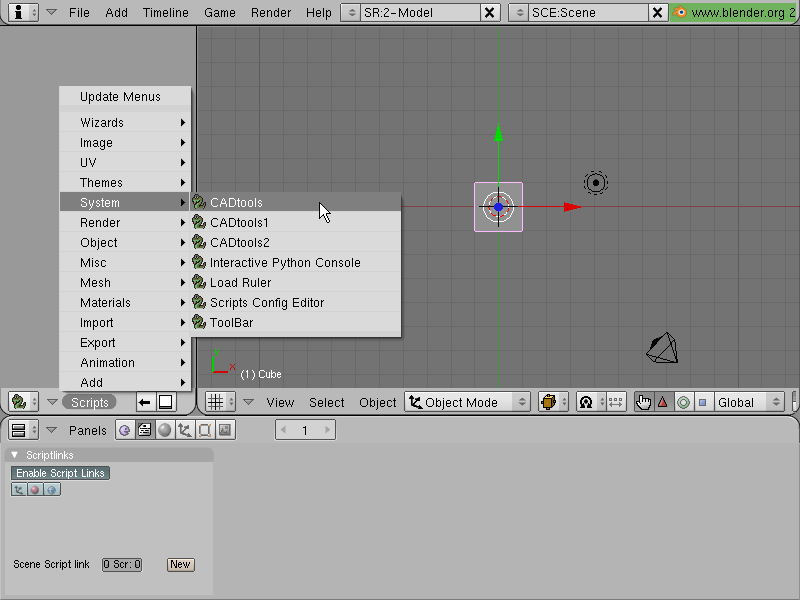Click the Scene context buttons icon
800x600 pixels.
[x=225, y=430]
